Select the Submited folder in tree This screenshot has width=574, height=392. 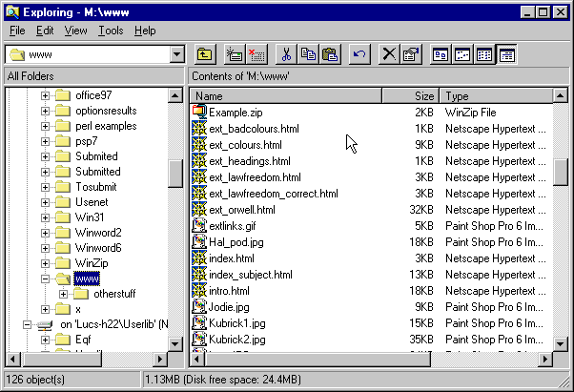[x=96, y=156]
